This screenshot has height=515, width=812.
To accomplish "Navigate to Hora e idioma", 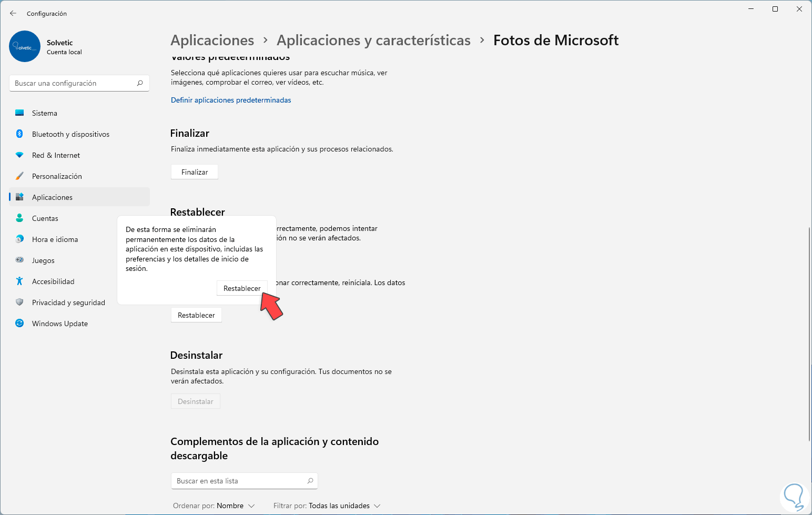I will click(x=79, y=239).
